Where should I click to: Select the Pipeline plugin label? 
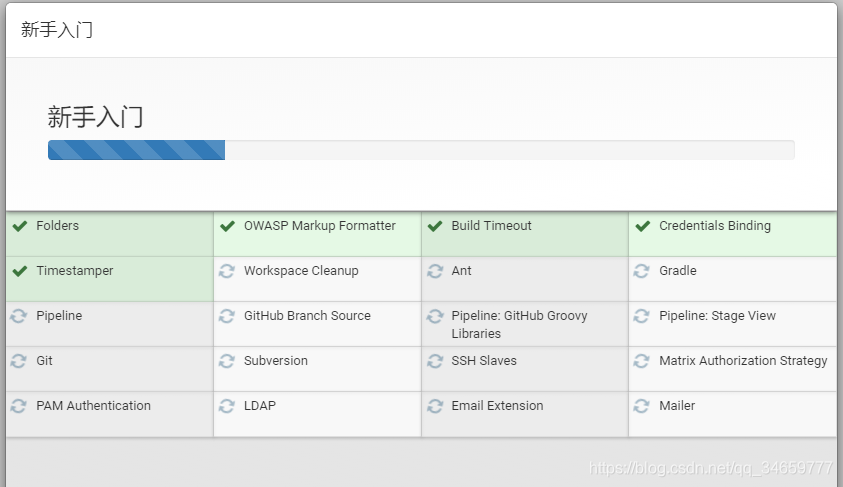[59, 316]
